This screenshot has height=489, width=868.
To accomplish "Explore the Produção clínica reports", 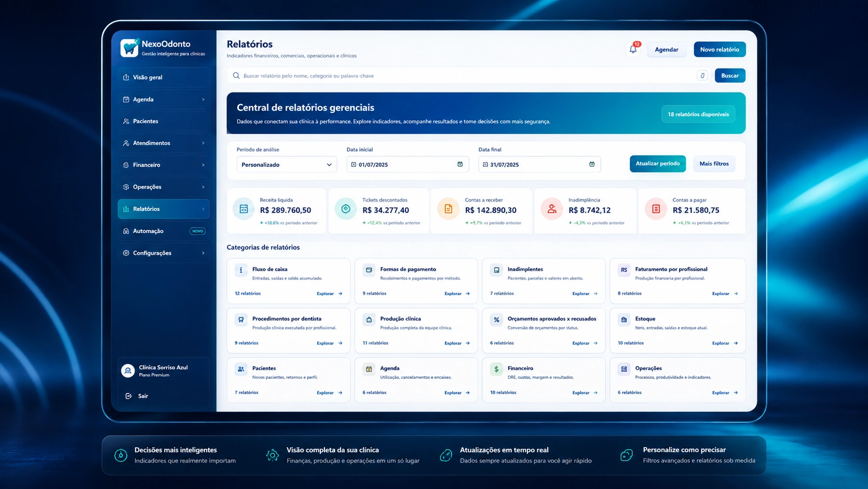I will [x=457, y=343].
